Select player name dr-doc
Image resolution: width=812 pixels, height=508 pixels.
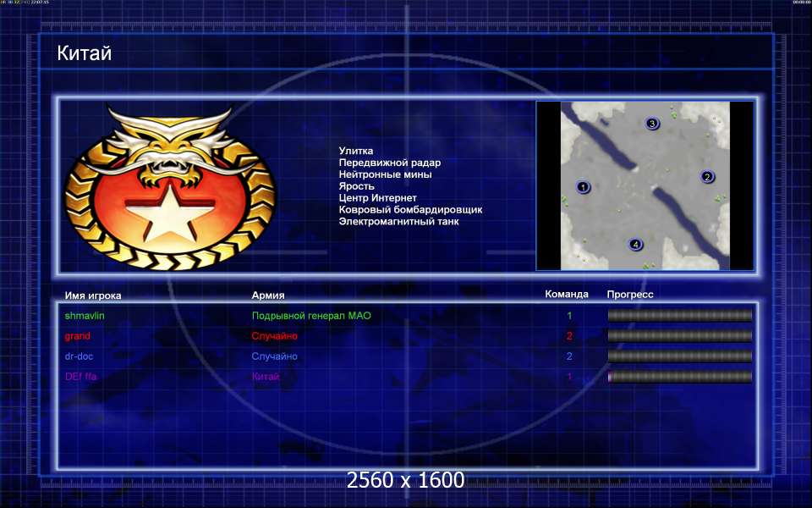[x=80, y=356]
